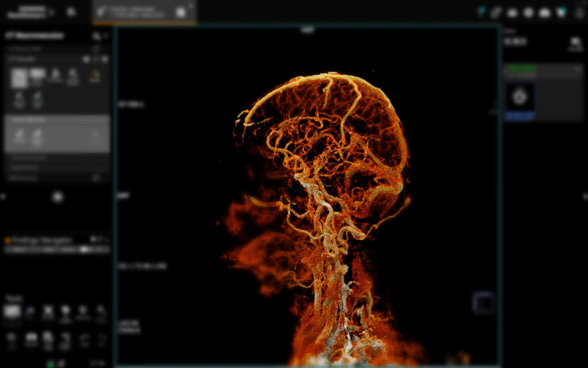This screenshot has height=368, width=588.
Task: Click the CT Neurovascular workflow title
Action: (x=35, y=36)
